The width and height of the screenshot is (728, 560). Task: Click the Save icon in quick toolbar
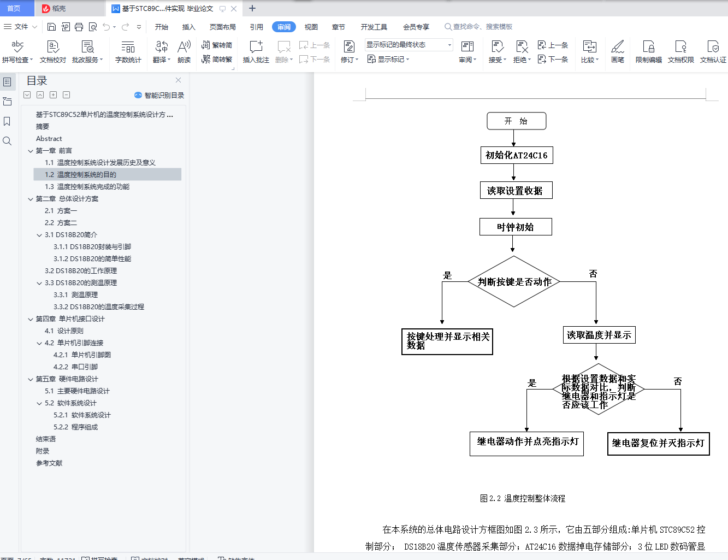[x=51, y=27]
